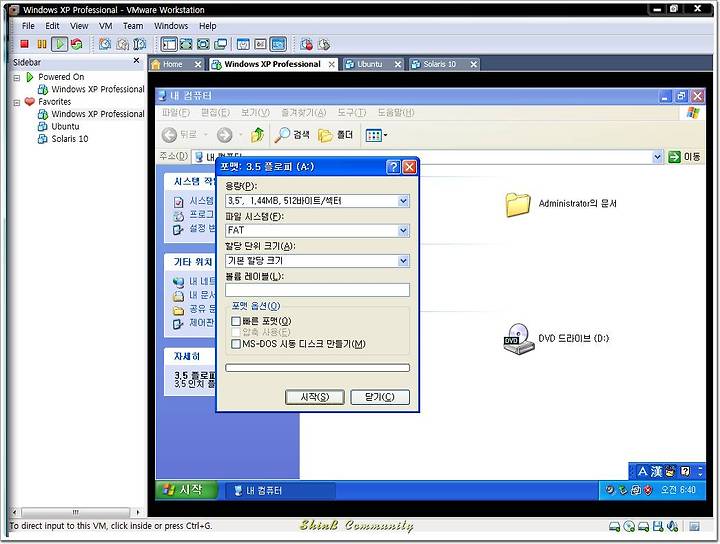Collapse the Favorites tree node
The width and height of the screenshot is (720, 544).
point(17,102)
